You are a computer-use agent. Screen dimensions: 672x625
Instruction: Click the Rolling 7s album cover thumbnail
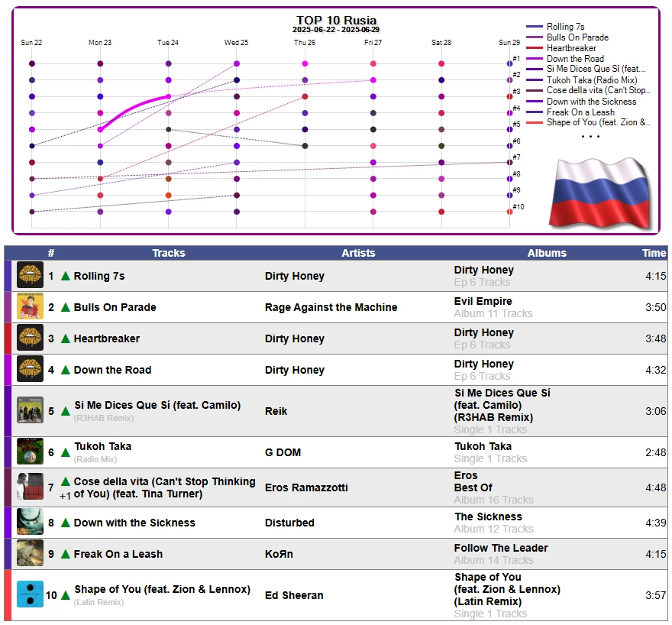[x=30, y=275]
